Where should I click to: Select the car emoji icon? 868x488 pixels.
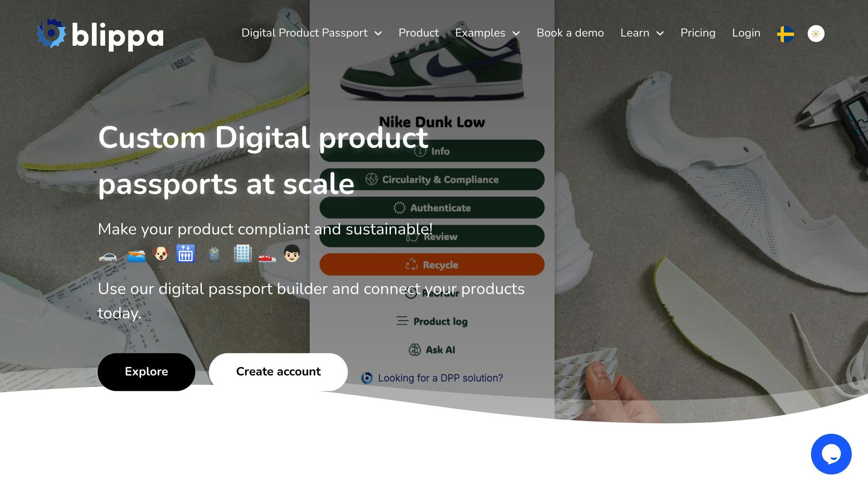[x=108, y=256]
